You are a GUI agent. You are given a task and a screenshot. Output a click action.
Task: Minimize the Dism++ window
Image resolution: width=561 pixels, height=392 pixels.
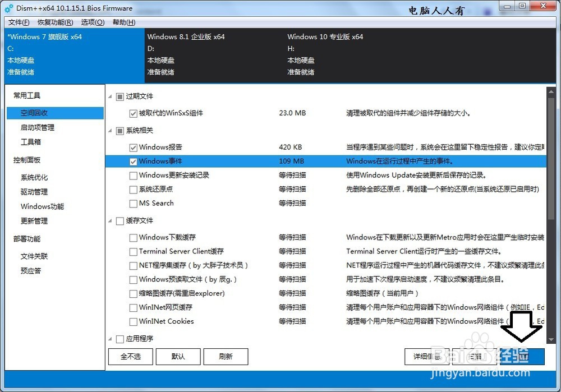pos(507,6)
